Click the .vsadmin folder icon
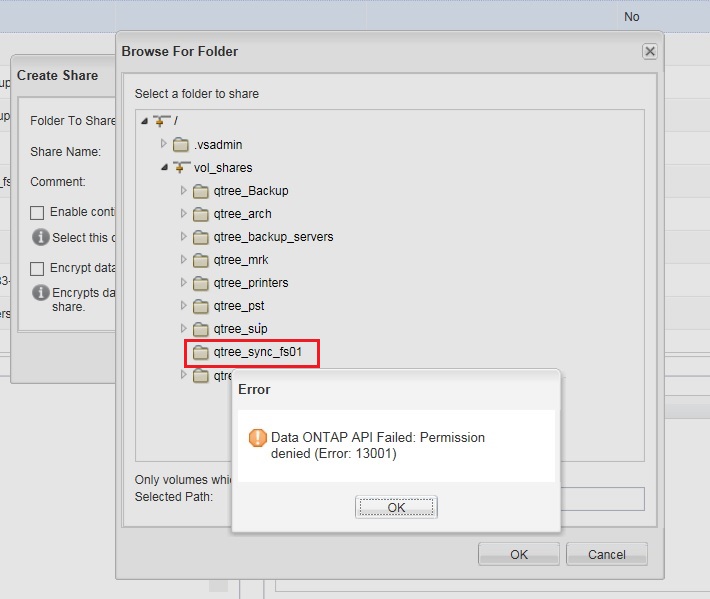Screen dimensions: 710x599 [x=181, y=145]
